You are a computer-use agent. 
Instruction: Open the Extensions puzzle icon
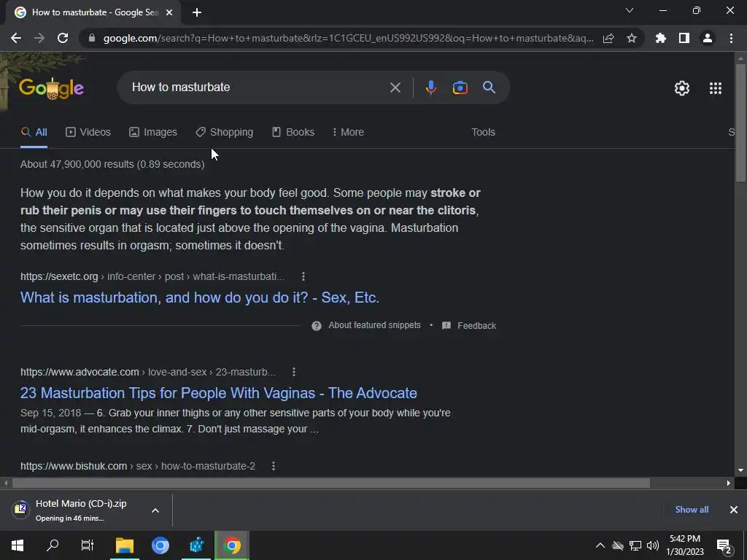[x=661, y=38]
